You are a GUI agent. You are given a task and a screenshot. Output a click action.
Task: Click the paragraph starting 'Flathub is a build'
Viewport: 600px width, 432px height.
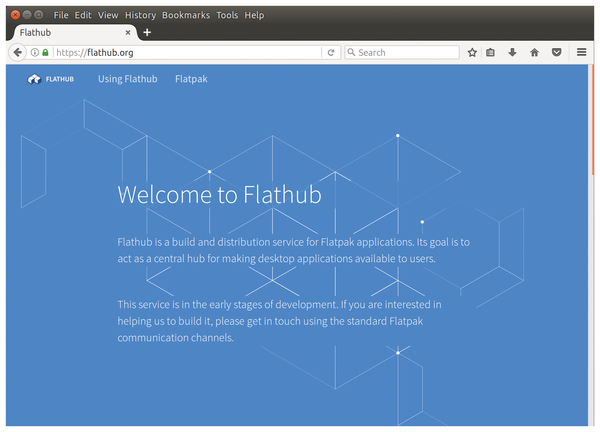[x=293, y=250]
